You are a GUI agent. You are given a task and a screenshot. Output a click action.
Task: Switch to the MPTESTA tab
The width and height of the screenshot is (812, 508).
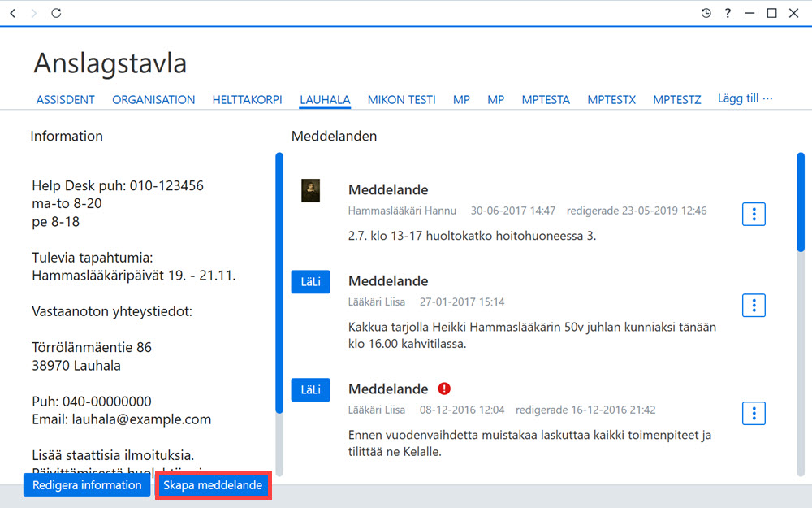pos(546,99)
